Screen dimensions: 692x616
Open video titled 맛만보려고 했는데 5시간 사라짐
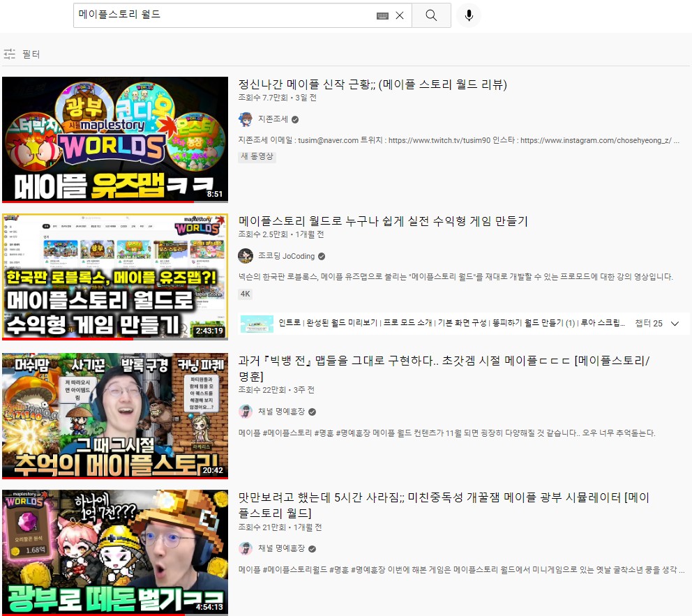(x=444, y=505)
